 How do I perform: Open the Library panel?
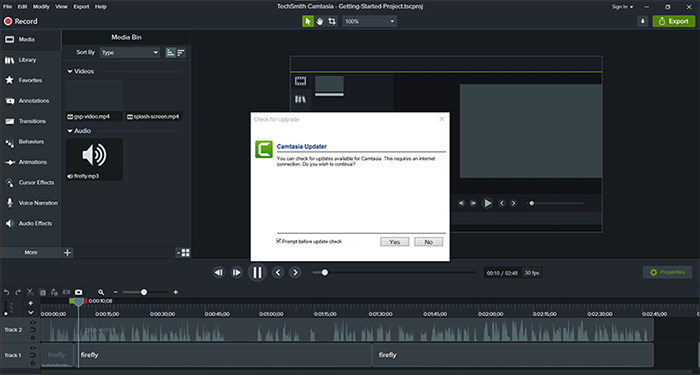(30, 60)
